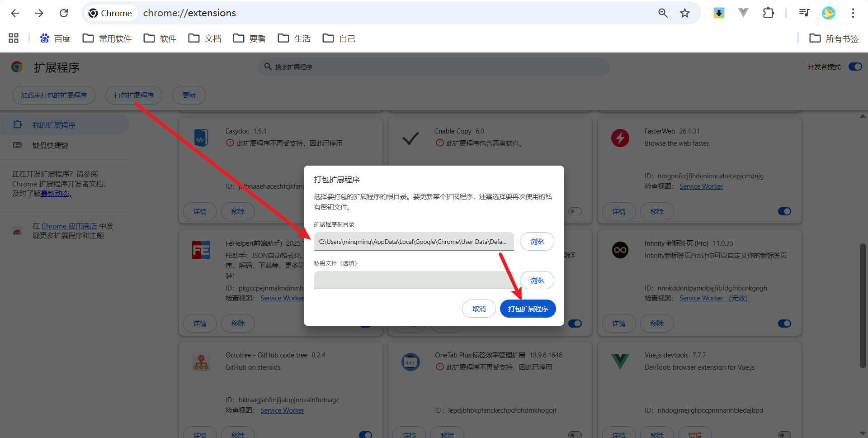This screenshot has height=438, width=868.
Task: Open the Chrome 应用商店 link
Action: 69,226
